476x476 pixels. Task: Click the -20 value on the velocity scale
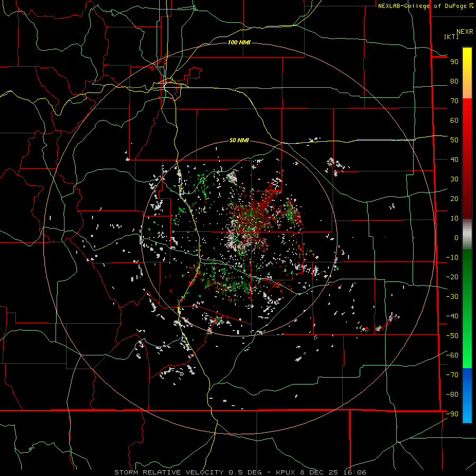[452, 277]
